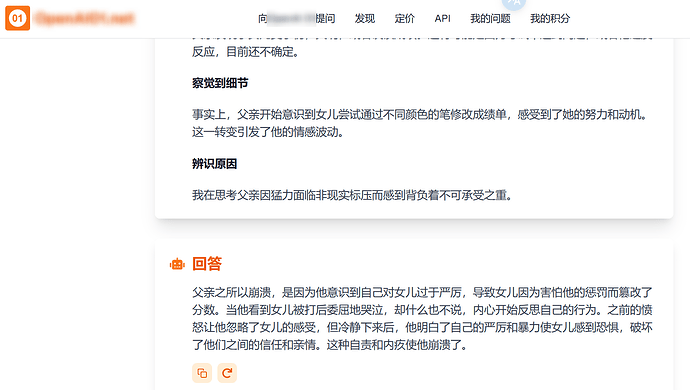Click the blurred site name beside the logo
Screen dimensions: 690x390
[85, 18]
